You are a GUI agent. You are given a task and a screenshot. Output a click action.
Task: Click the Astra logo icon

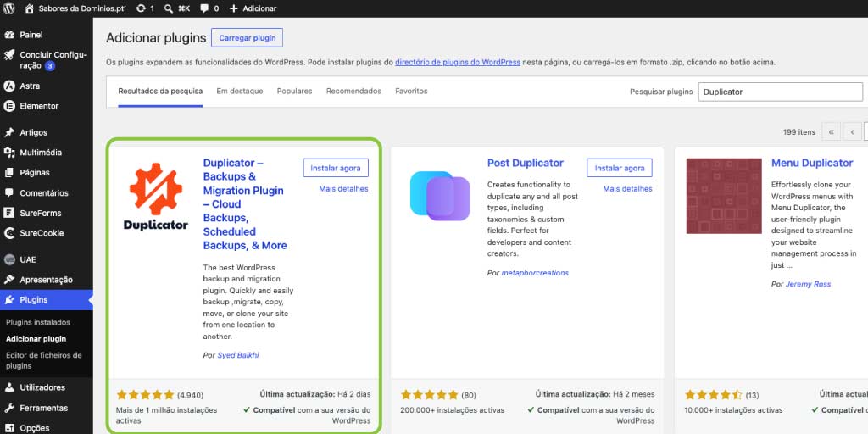pyautogui.click(x=8, y=86)
